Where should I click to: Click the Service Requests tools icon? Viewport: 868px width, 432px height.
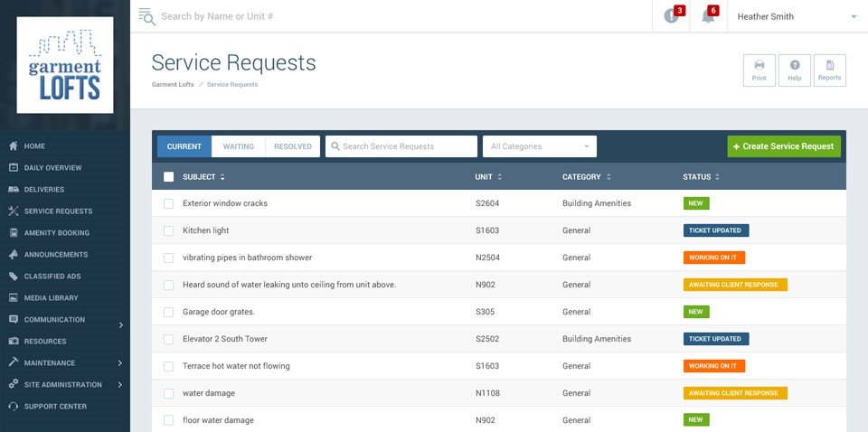[x=14, y=211]
